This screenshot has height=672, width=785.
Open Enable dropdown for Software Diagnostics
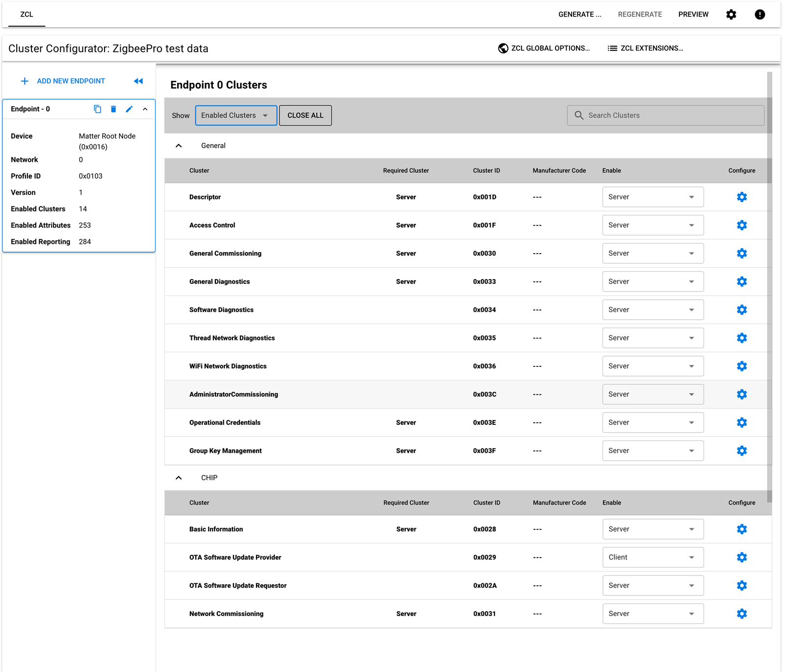pos(653,310)
